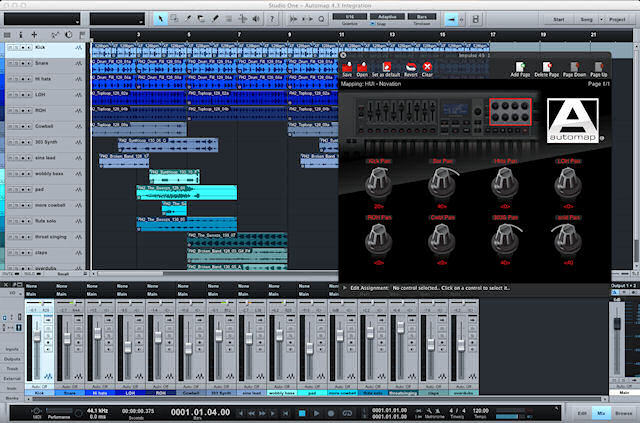Open Kick channel None input dropdown
Screen dimensions: 640x423
[40, 286]
